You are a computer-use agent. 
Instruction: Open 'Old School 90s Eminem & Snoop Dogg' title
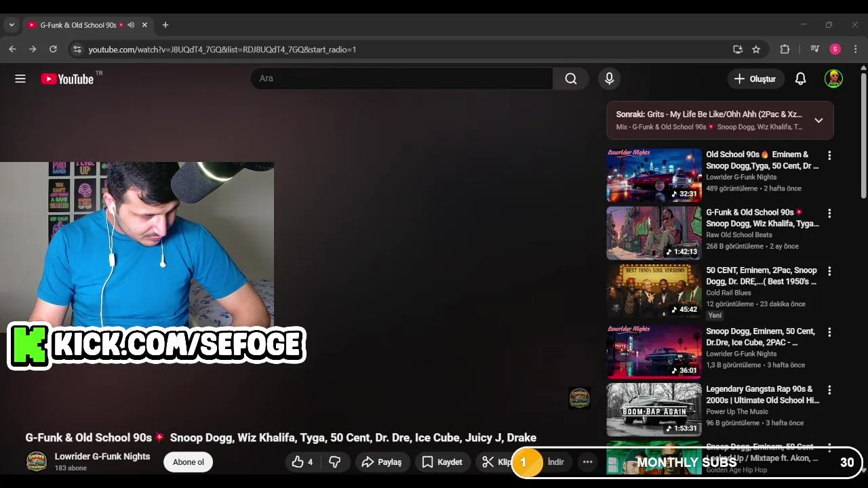point(762,160)
